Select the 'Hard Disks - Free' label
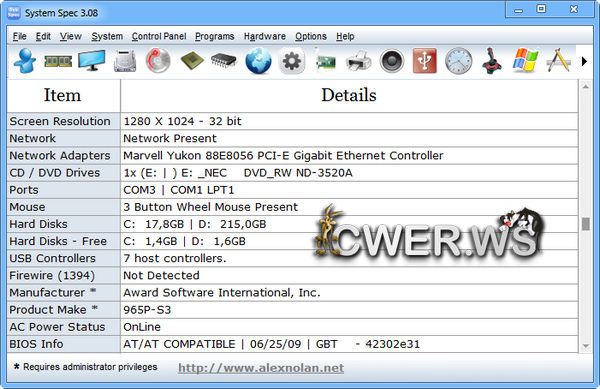600x389 pixels. pos(58,241)
